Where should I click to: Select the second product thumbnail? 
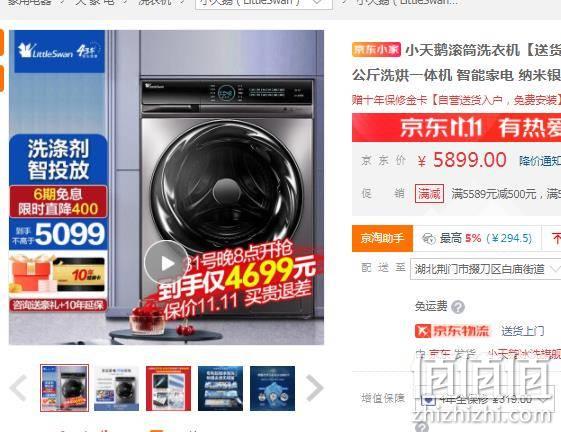tap(116, 388)
